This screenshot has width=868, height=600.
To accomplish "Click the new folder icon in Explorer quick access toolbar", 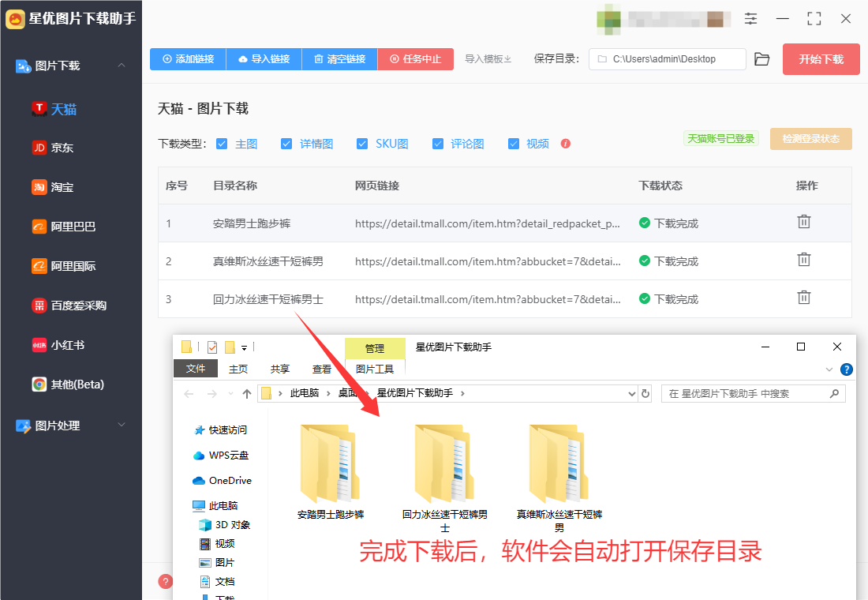I will click(x=230, y=347).
